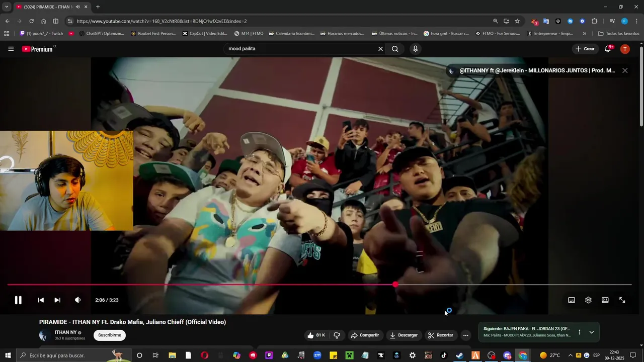Run search with magnifier button
Image resolution: width=644 pixels, height=362 pixels.
[395, 49]
